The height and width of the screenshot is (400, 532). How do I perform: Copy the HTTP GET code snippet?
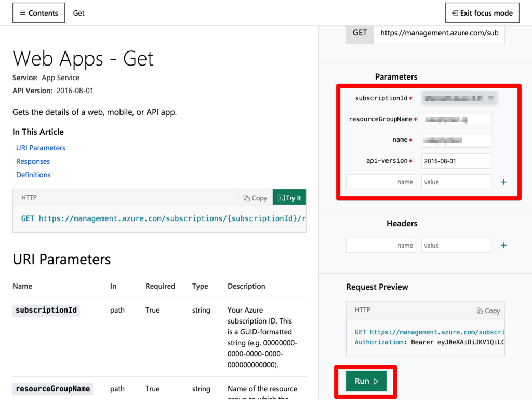(255, 198)
